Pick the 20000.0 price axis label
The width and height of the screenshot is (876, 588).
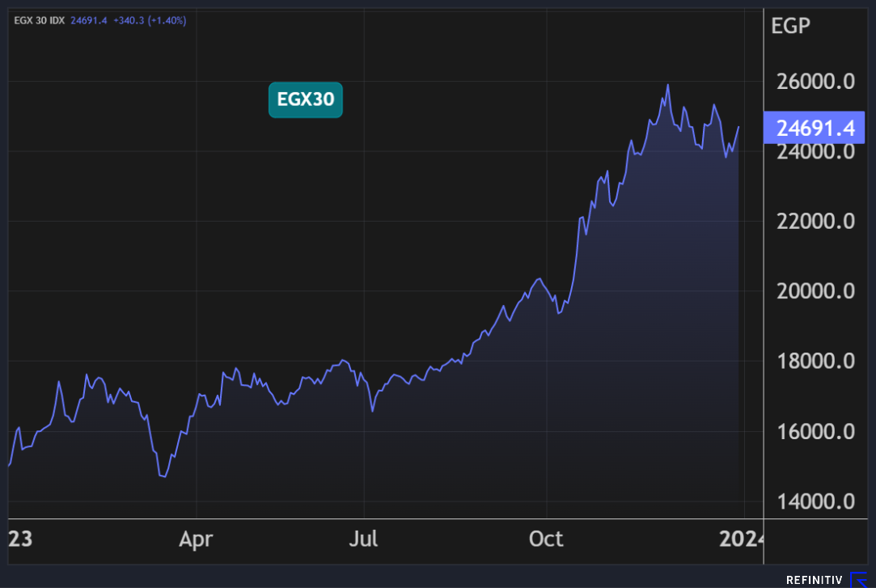(815, 291)
